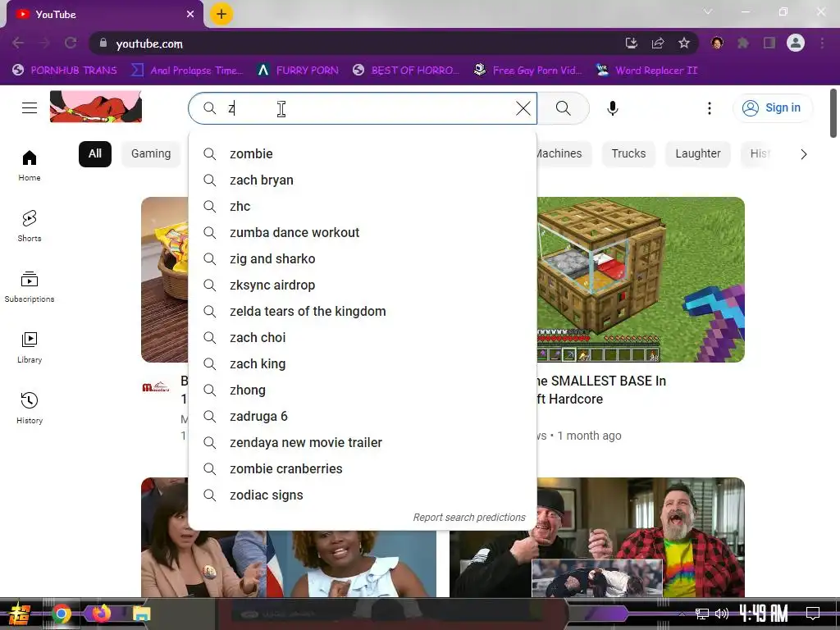Select the Trucks filter chip
Image resolution: width=840 pixels, height=630 pixels.
[x=629, y=153]
